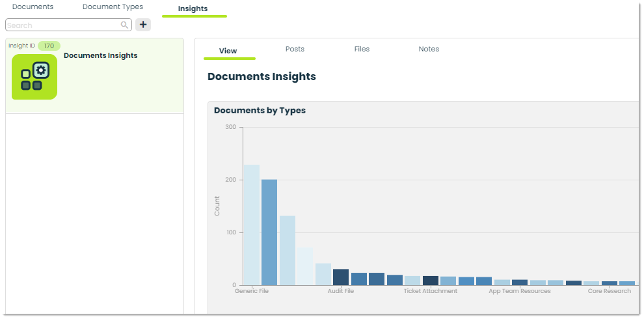Click the Insight ID 170 badge

coord(49,46)
